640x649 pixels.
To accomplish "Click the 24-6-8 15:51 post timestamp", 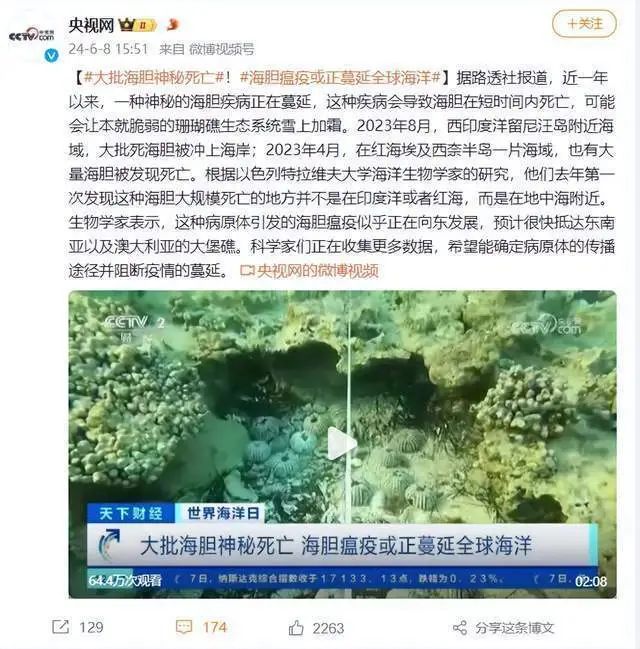I will 108,49.
